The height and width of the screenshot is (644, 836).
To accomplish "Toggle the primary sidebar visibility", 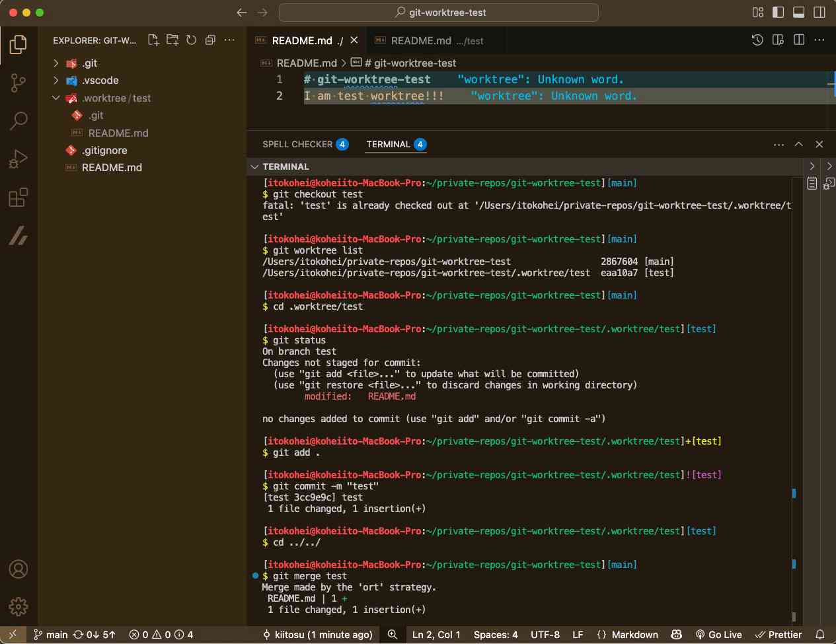I will (x=778, y=12).
